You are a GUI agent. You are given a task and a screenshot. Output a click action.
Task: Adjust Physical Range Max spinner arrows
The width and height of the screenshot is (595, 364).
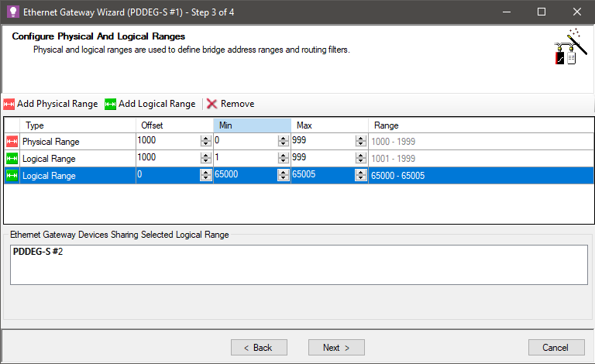pyautogui.click(x=360, y=142)
